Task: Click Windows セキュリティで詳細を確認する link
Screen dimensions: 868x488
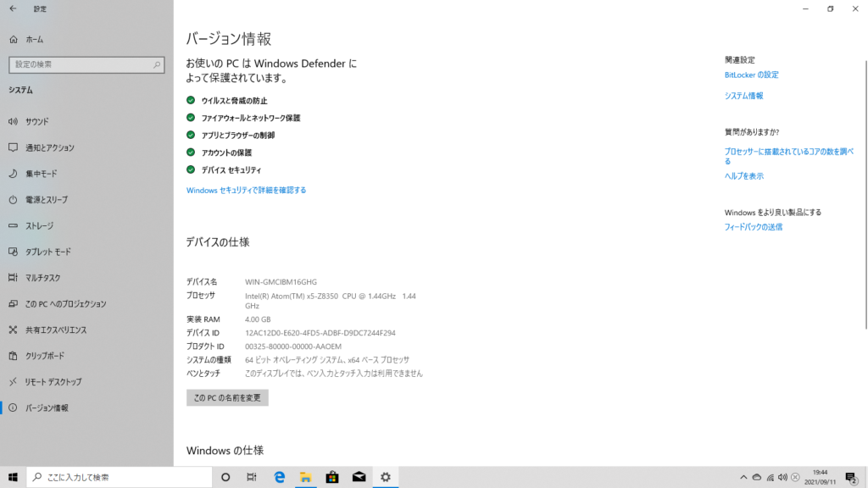Action: click(x=246, y=191)
